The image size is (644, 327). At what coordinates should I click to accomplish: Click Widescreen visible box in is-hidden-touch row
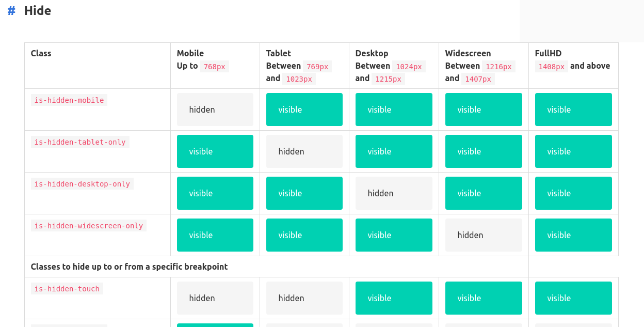(483, 298)
